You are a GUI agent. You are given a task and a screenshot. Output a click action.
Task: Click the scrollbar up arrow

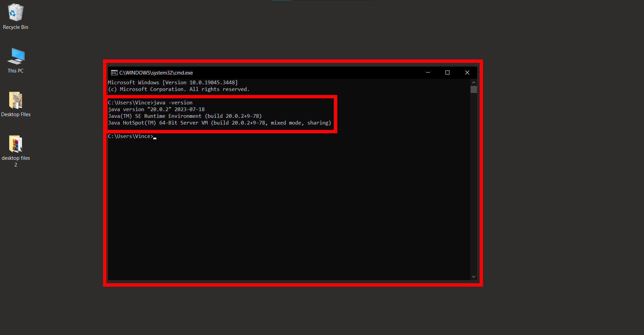coord(474,82)
